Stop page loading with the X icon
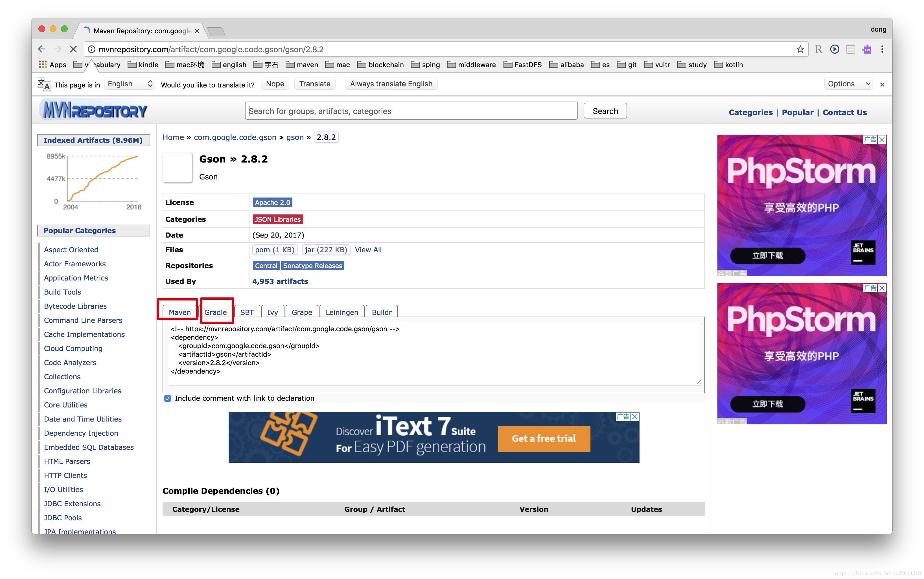The height and width of the screenshot is (579, 924). coord(73,49)
